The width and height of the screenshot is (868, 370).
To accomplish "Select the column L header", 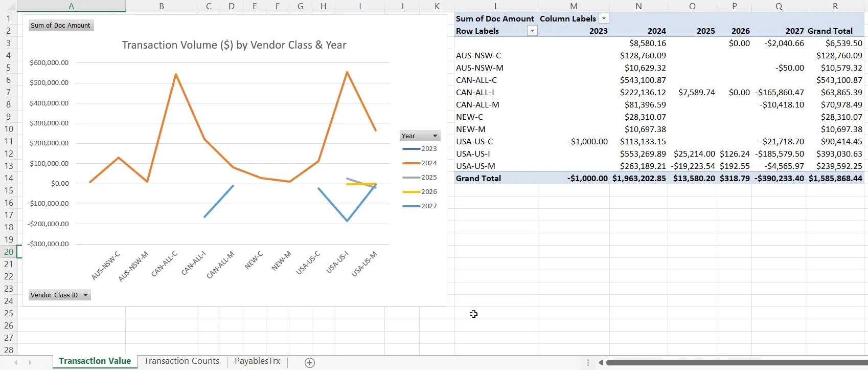I will click(496, 6).
